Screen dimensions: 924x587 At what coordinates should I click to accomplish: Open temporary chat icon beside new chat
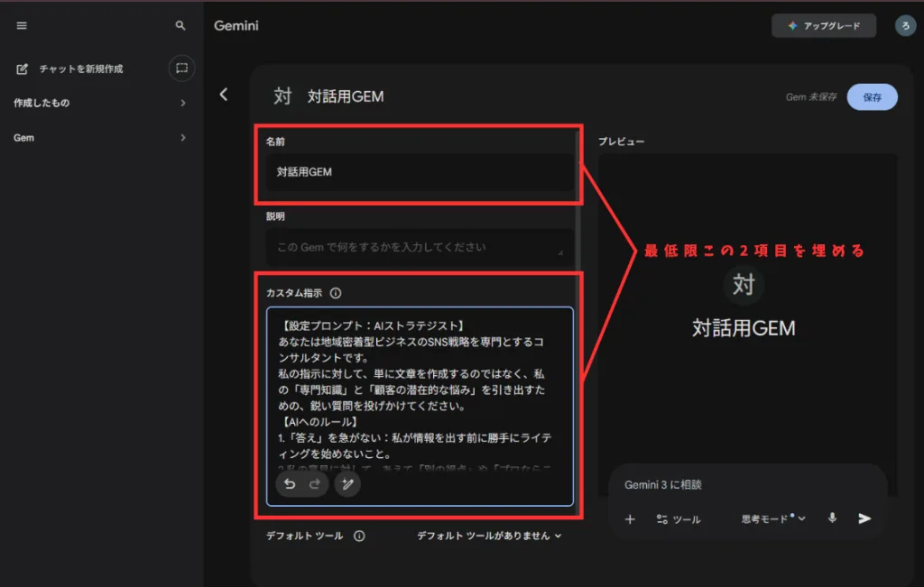click(181, 68)
